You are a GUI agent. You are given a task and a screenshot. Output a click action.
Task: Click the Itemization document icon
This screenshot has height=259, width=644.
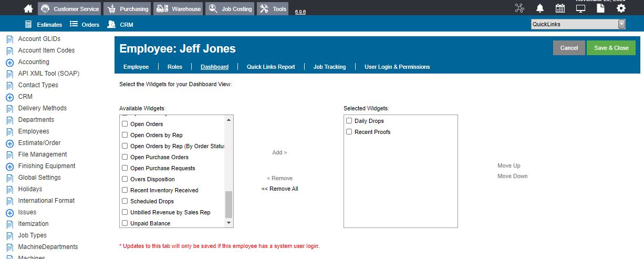[9, 224]
